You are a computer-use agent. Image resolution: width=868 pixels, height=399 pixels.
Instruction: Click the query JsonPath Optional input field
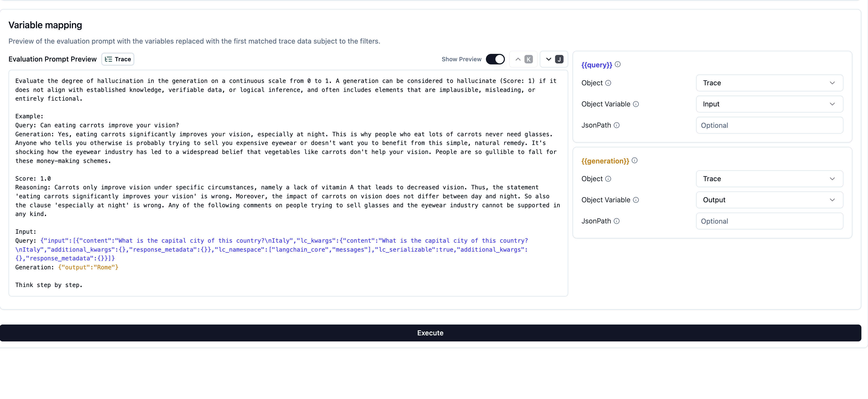tap(769, 125)
